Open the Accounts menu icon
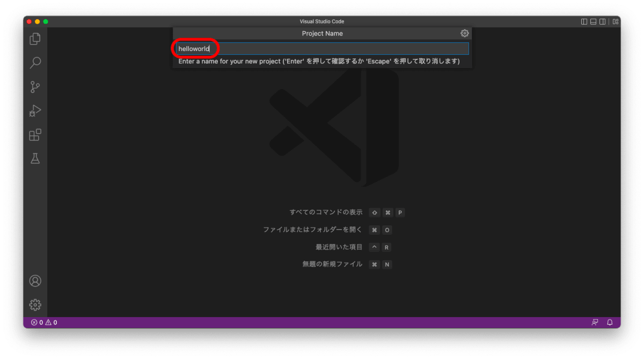 click(35, 281)
